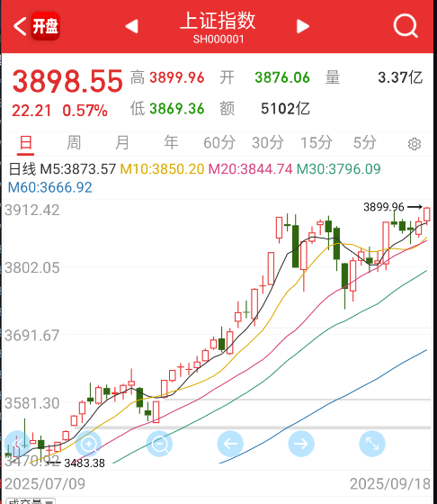This screenshot has height=504, width=437.
Task: Tap M60:3666.92 moving average label
Action: pos(50,187)
